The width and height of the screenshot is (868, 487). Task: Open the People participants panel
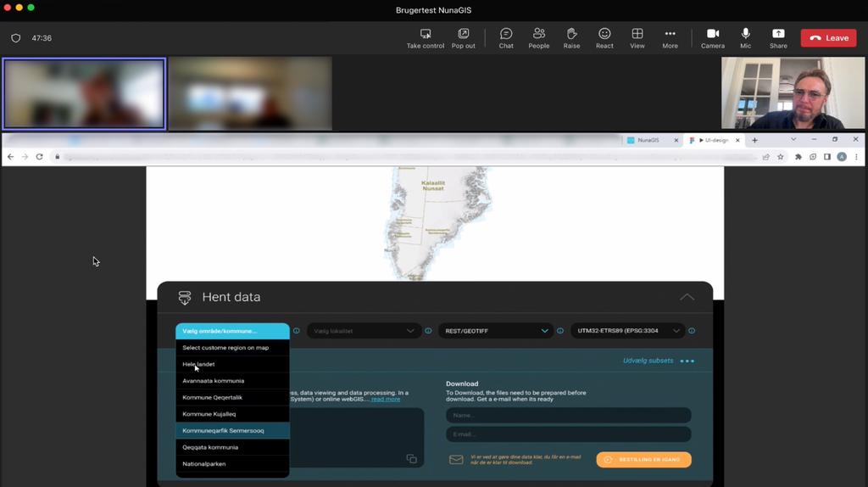point(538,37)
